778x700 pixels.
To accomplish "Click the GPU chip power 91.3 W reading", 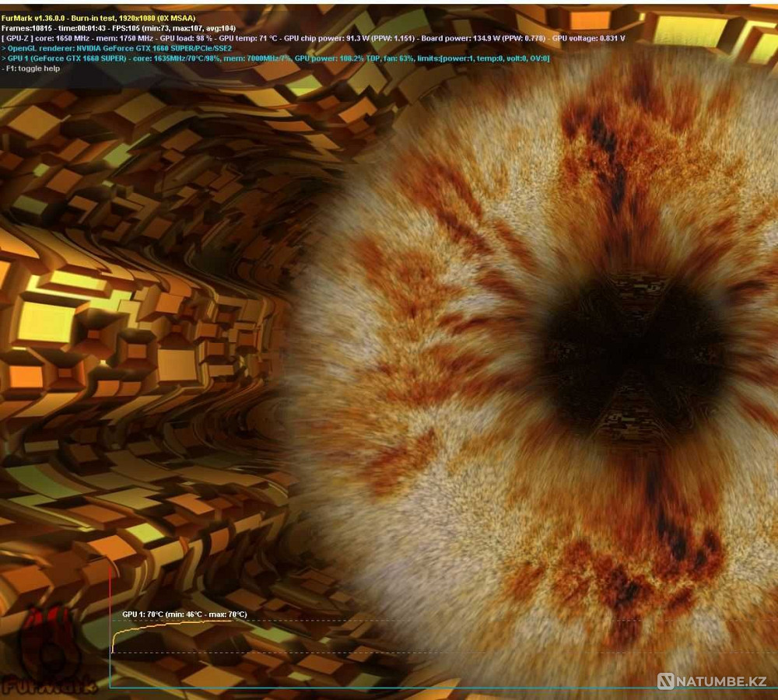I will [336, 38].
